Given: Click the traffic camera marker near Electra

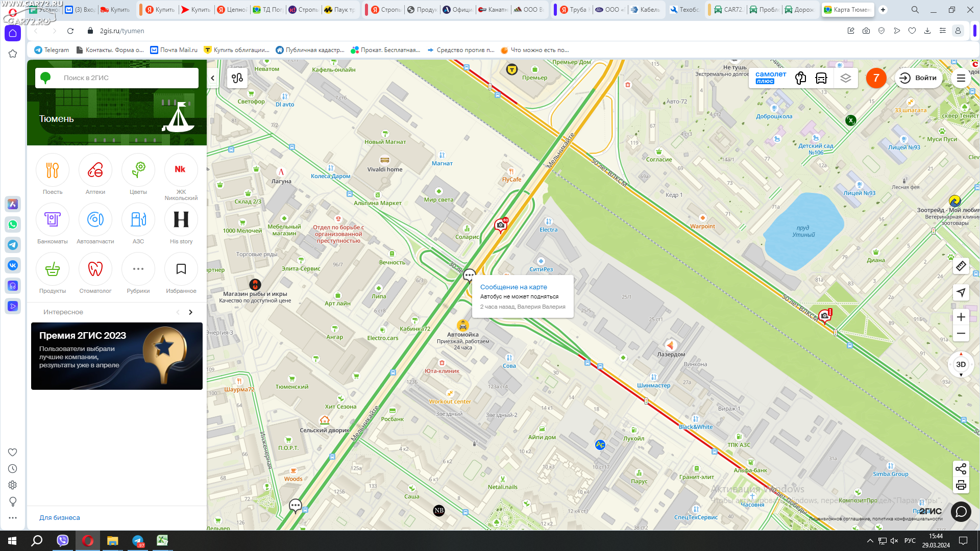Looking at the screenshot, I should [x=501, y=225].
